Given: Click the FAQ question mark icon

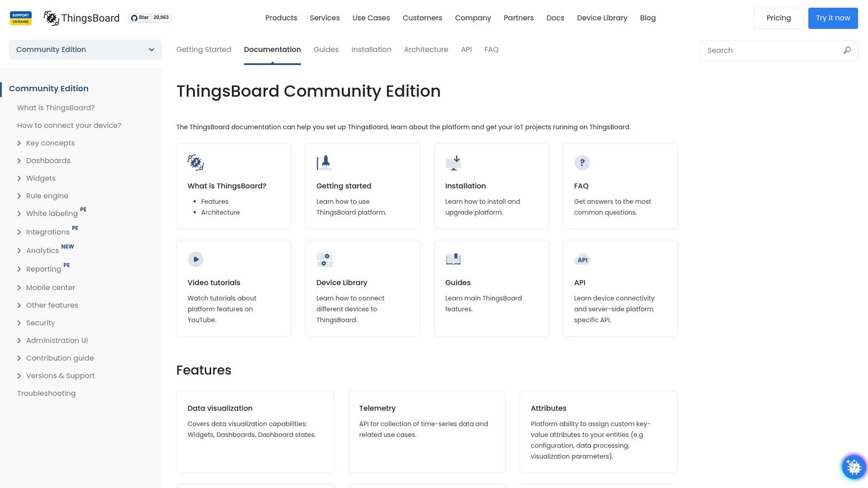Looking at the screenshot, I should click(x=582, y=162).
